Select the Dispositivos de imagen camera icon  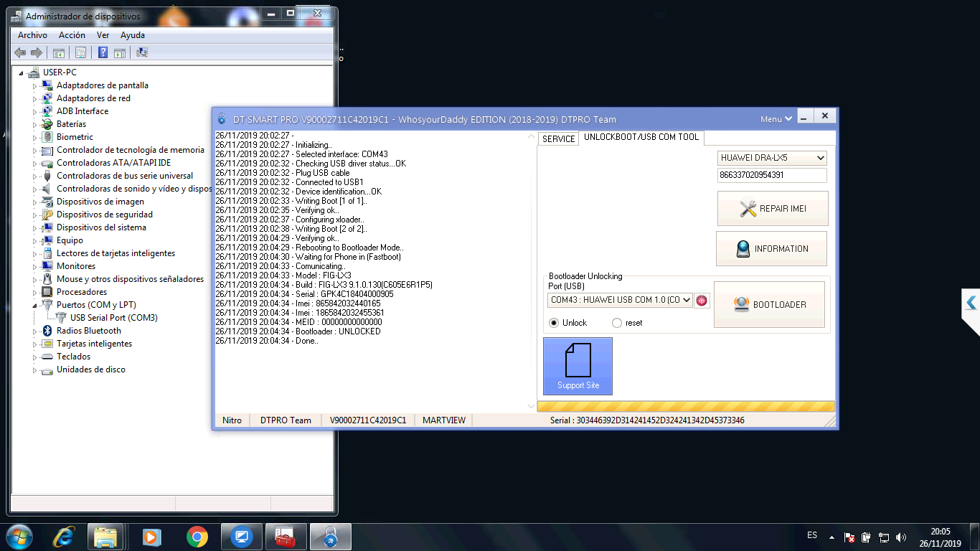point(47,202)
